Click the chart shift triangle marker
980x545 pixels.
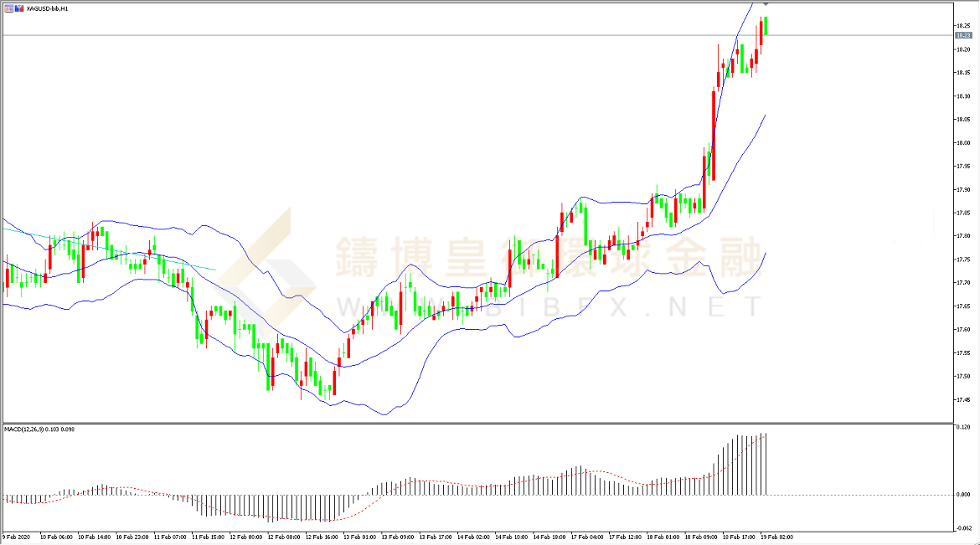coord(766,5)
